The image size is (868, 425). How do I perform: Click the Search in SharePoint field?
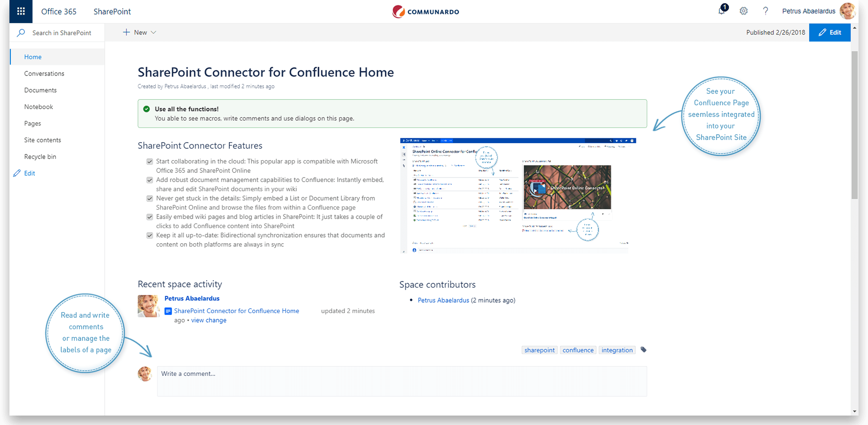coord(57,33)
